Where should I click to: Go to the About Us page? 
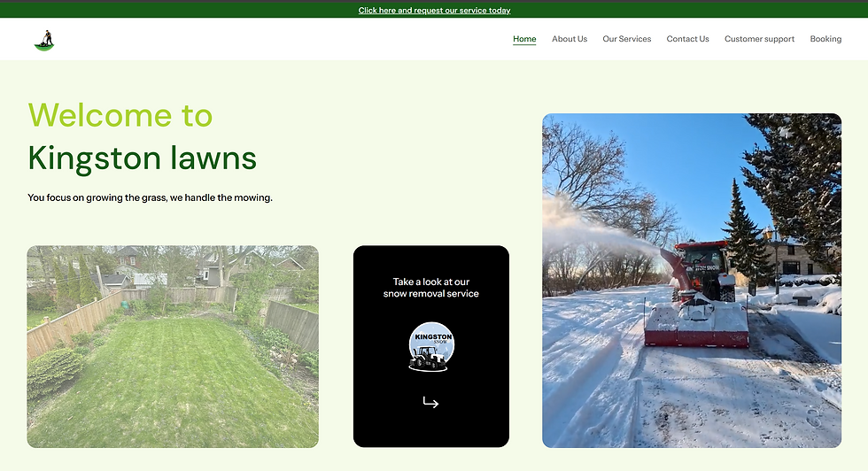coord(569,39)
